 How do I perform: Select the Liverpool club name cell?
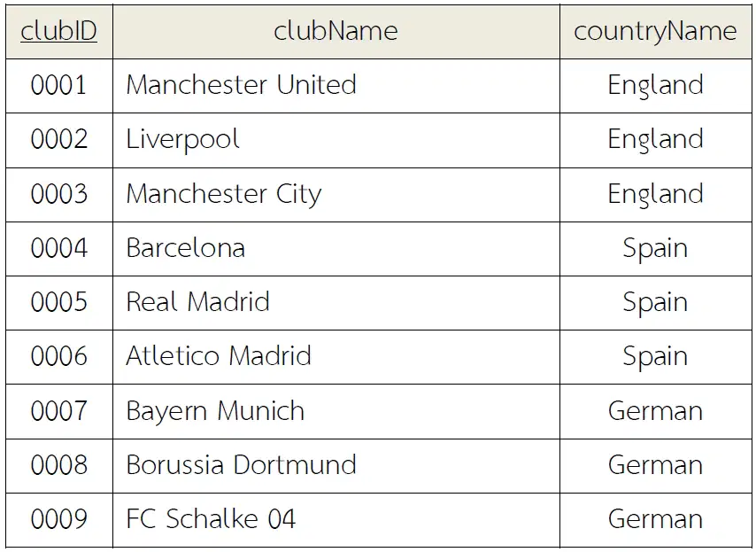(336, 140)
